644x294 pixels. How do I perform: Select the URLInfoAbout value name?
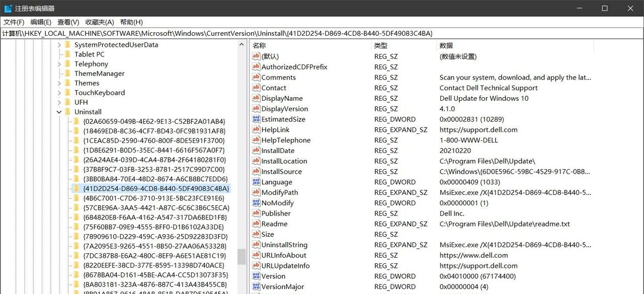click(284, 255)
